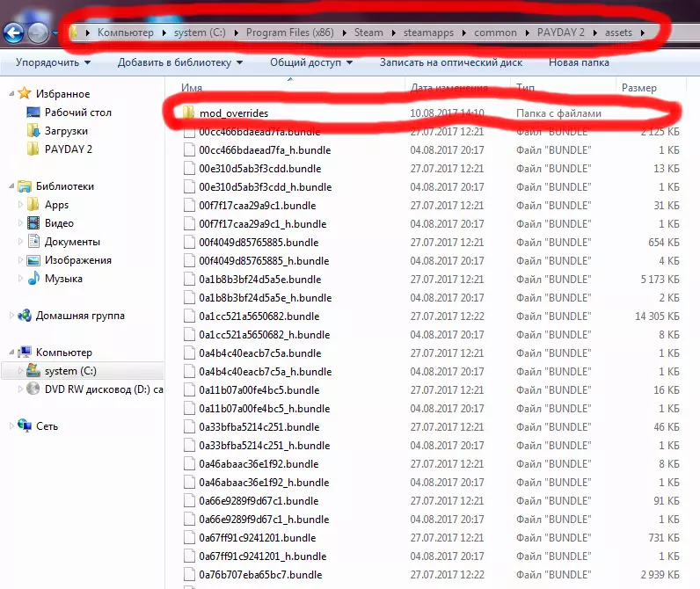Click the Изображения pictures icon
This screenshot has width=700, height=589.
click(33, 260)
